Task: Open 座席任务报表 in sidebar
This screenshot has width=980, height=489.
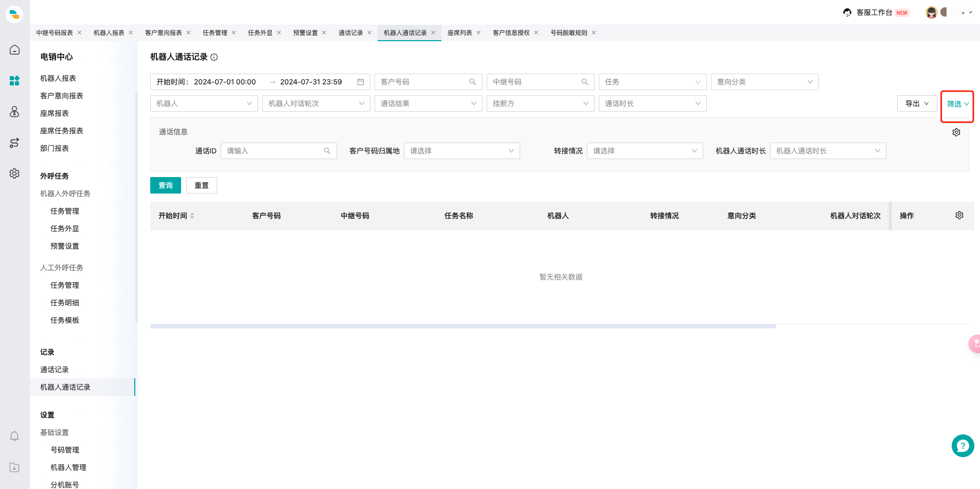Action: pyautogui.click(x=62, y=131)
